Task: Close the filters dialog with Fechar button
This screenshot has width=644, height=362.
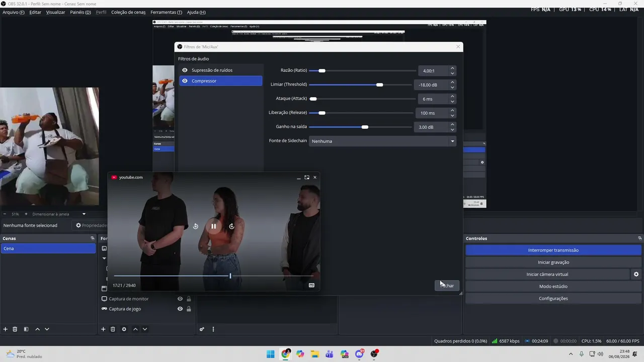Action: point(447,286)
